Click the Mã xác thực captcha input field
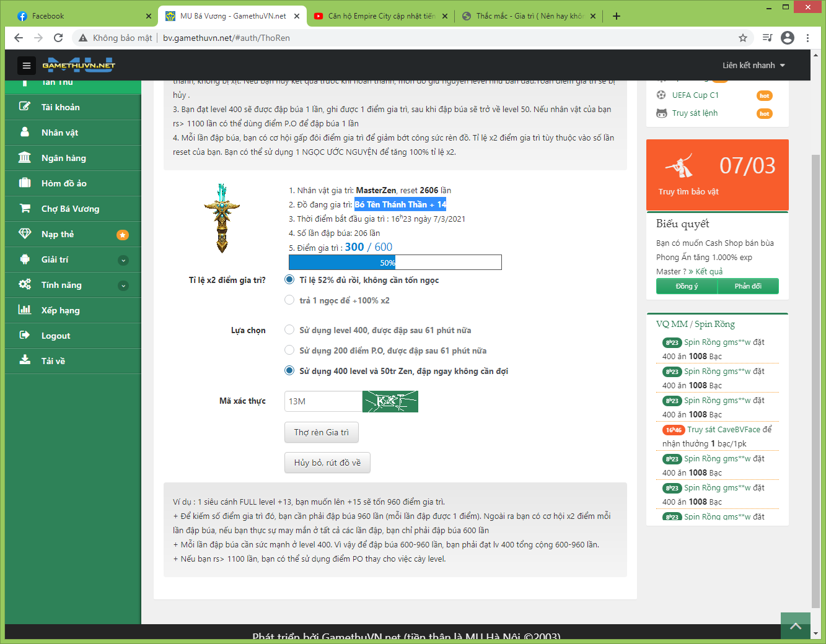Viewport: 826px width, 644px height. tap(323, 401)
